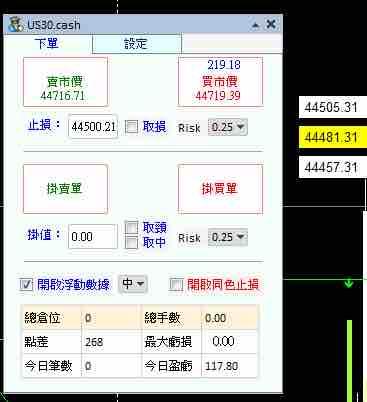Switch to the 下單 tab
The image size is (367, 402).
[x=47, y=43]
